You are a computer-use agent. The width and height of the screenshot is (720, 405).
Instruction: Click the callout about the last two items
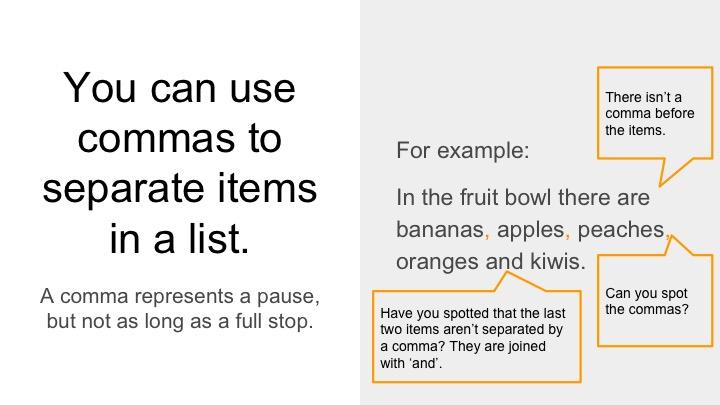coord(476,338)
